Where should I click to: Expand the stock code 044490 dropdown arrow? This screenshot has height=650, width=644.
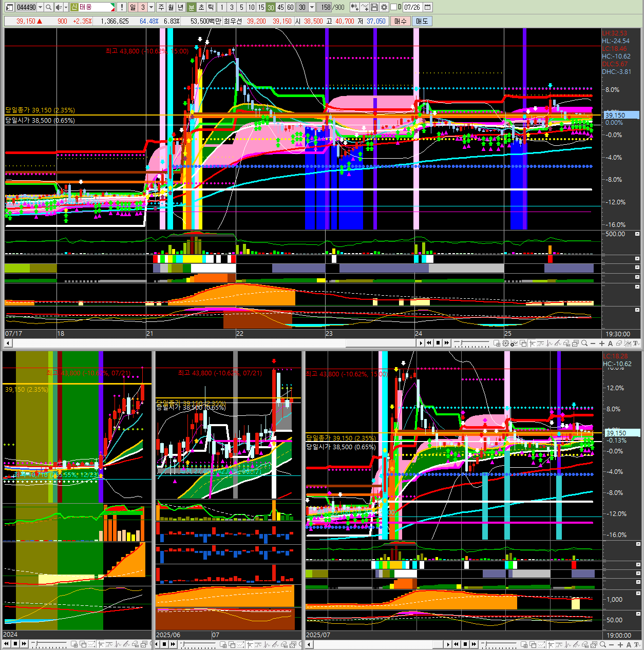coord(41,7)
